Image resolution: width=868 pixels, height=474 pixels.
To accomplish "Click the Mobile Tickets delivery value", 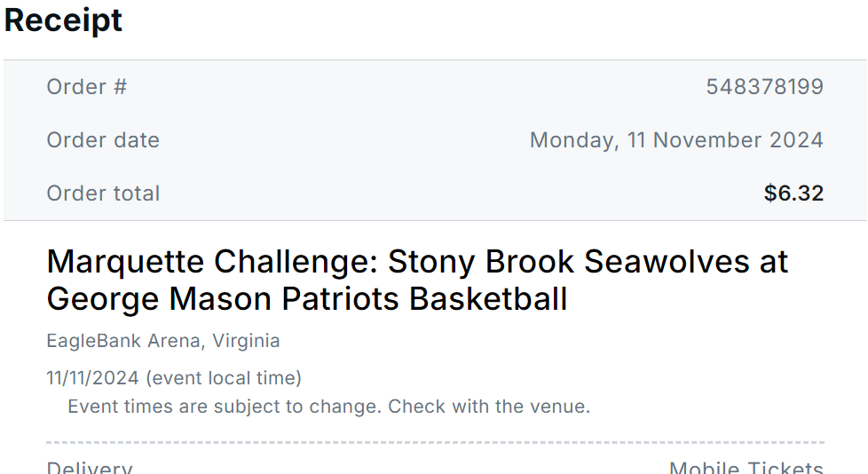I will (x=746, y=467).
